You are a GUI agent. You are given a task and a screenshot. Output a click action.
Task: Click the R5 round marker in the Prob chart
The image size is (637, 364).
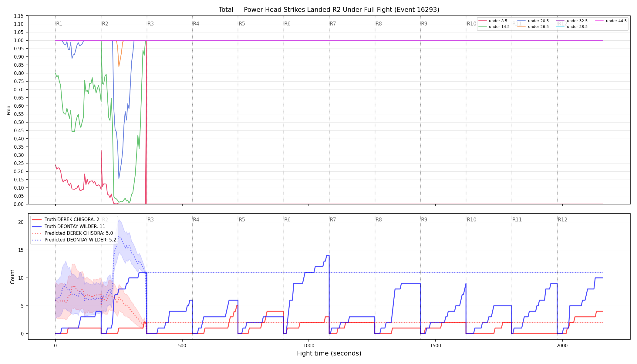coord(242,24)
